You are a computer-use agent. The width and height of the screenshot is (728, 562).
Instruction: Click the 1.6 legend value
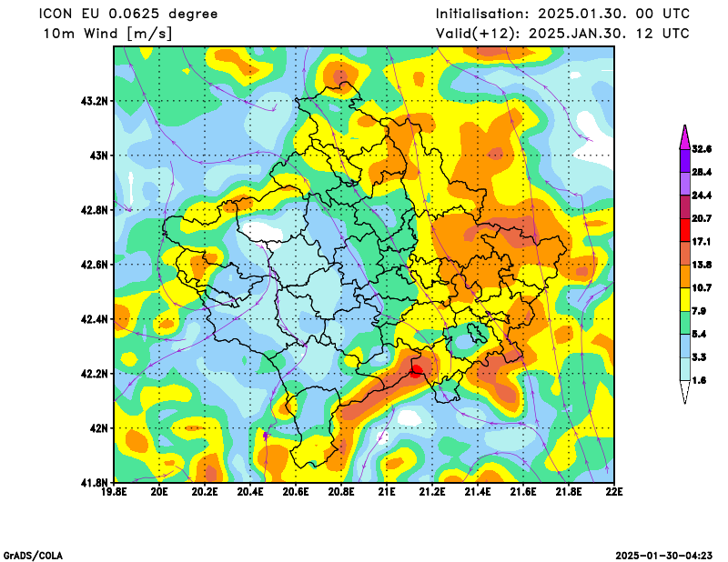(699, 380)
